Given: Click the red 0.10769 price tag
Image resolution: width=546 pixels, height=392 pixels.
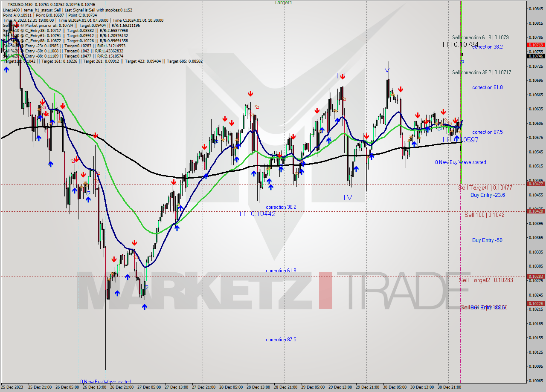Looking at the screenshot, I should [x=536, y=45].
